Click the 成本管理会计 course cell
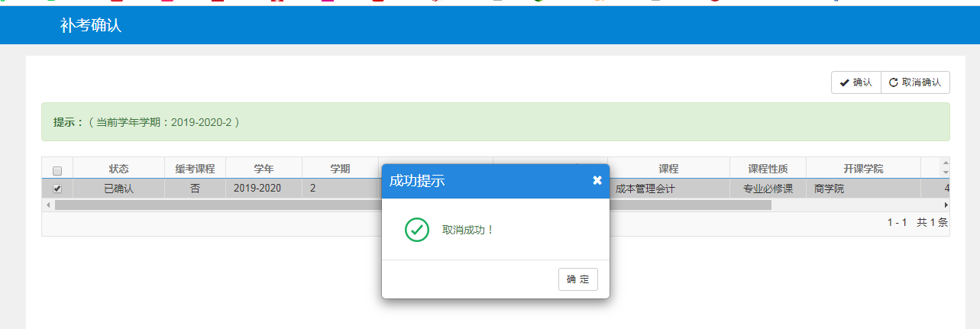Image resolution: width=980 pixels, height=329 pixels. [x=645, y=188]
